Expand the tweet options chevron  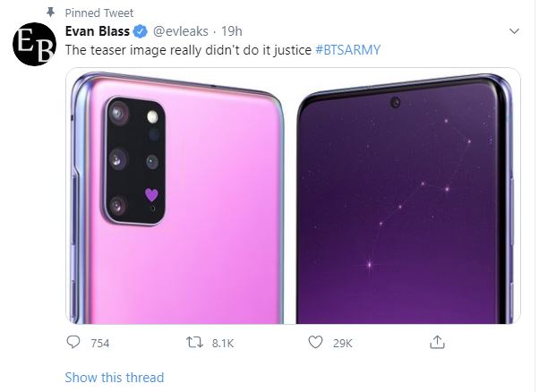click(x=514, y=31)
